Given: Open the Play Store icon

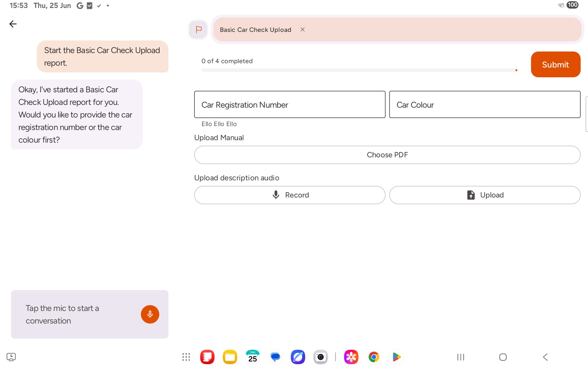Looking at the screenshot, I should tap(397, 357).
